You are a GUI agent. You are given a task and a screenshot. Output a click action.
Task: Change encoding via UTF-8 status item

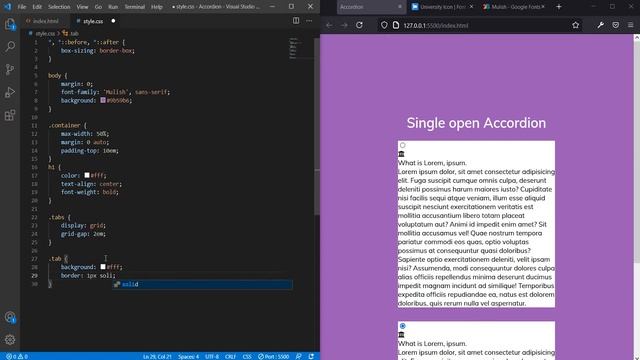[x=212, y=356]
